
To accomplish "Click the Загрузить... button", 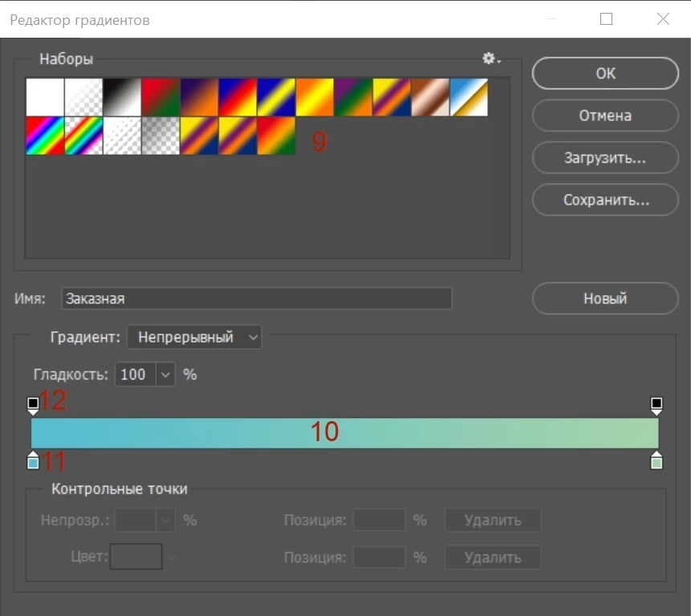I will point(605,158).
